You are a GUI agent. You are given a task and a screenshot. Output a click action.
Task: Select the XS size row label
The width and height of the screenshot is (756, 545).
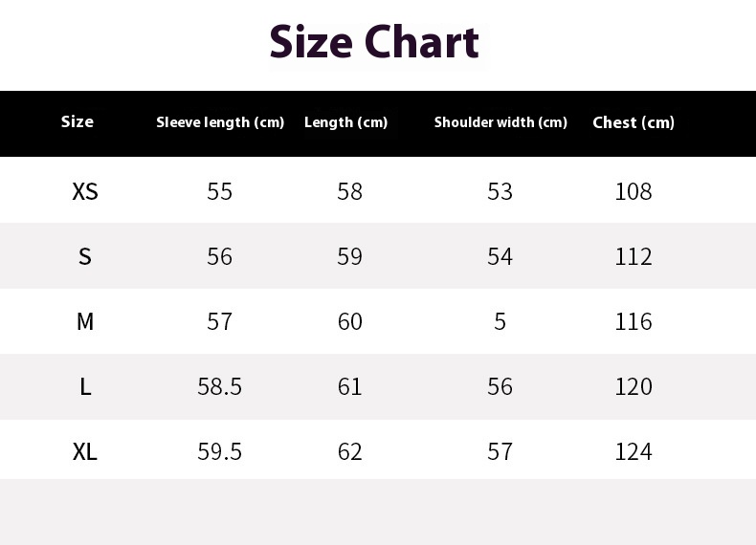pos(85,191)
